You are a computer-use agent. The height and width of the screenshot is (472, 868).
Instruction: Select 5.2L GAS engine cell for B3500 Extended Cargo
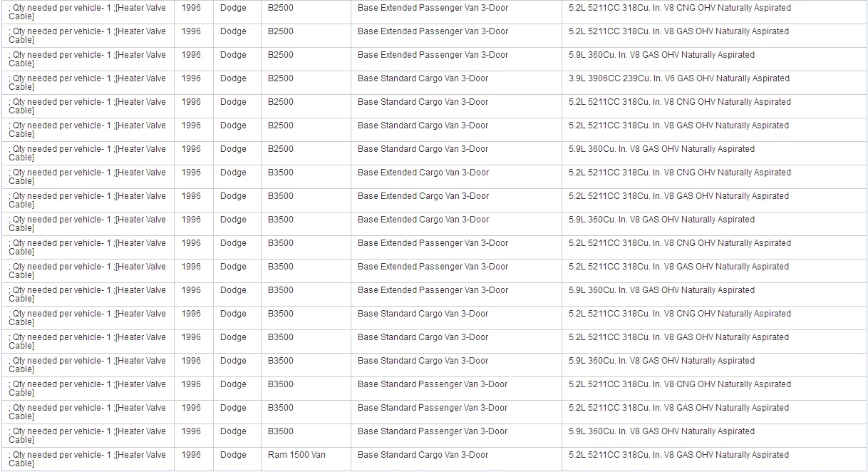tap(714, 200)
